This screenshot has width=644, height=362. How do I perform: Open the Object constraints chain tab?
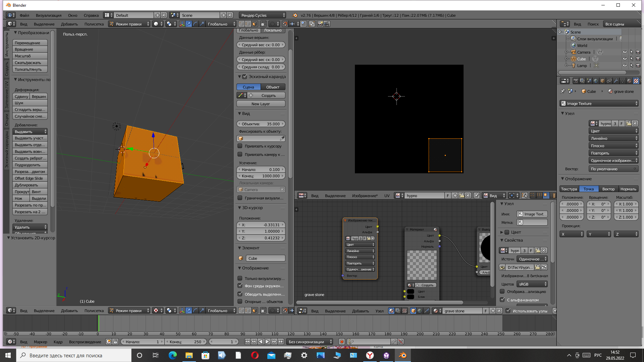(609, 81)
